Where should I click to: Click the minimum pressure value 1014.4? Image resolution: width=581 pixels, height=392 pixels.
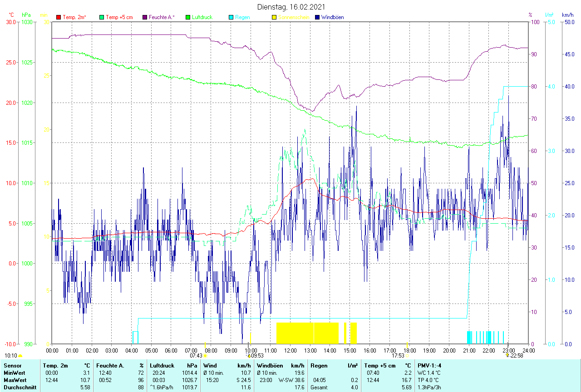[x=189, y=372]
